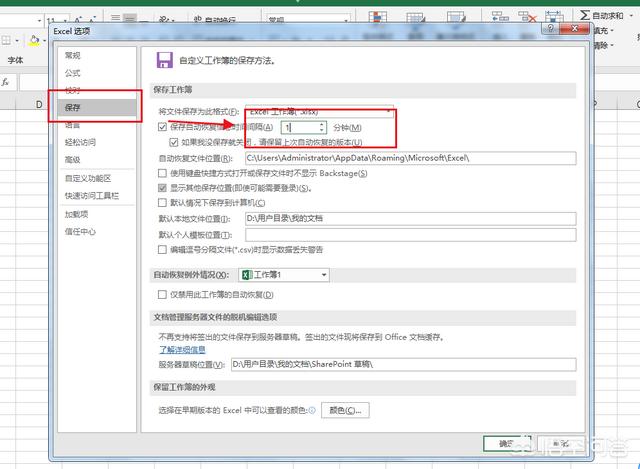The height and width of the screenshot is (469, 640).
Task: Open the 了解详细信息 link
Action: (182, 349)
